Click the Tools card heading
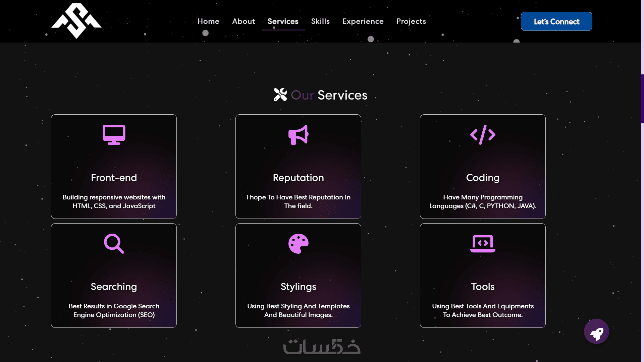The height and width of the screenshot is (362, 644). (483, 287)
